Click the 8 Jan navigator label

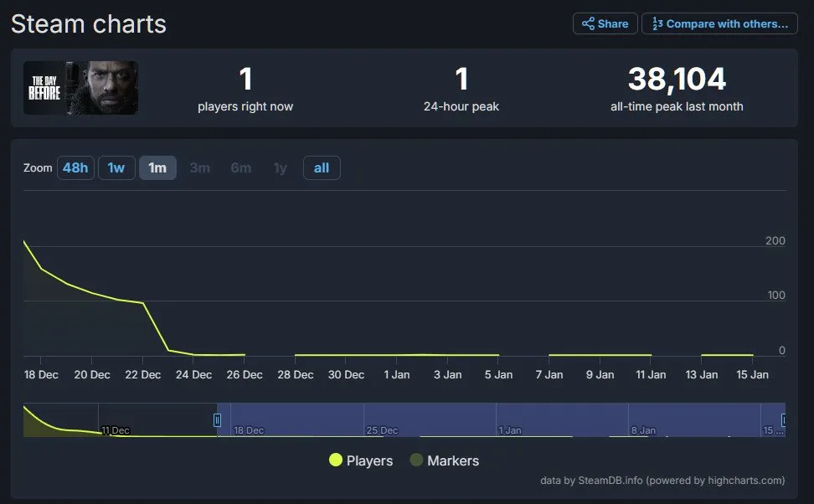pos(643,430)
